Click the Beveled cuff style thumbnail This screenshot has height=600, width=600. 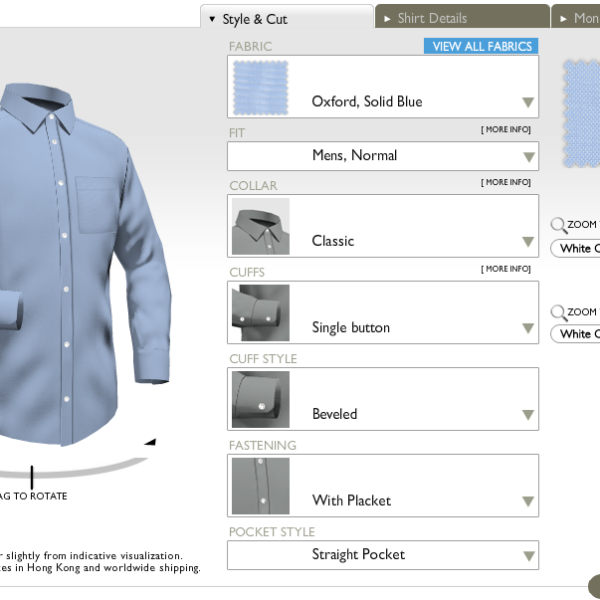(261, 399)
